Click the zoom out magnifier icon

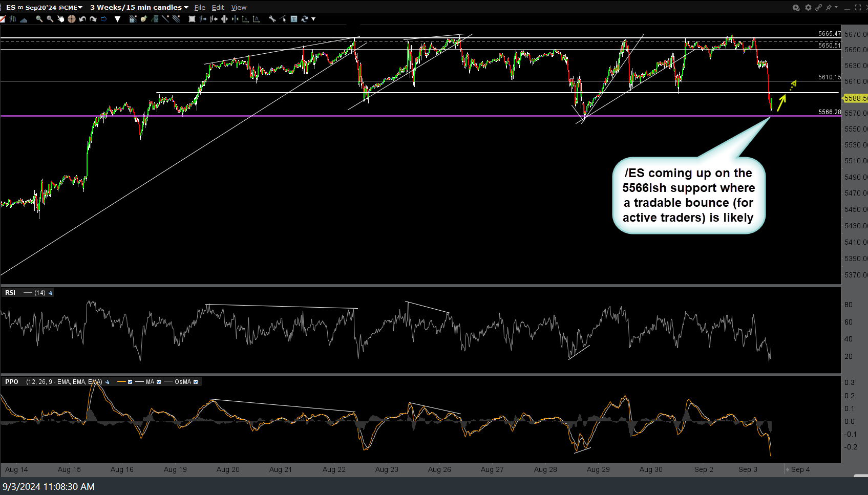[x=50, y=19]
